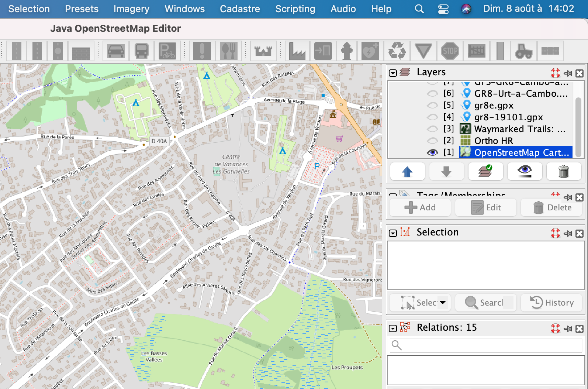Open the Imagery menu
Image resolution: width=588 pixels, height=389 pixels.
tap(131, 9)
